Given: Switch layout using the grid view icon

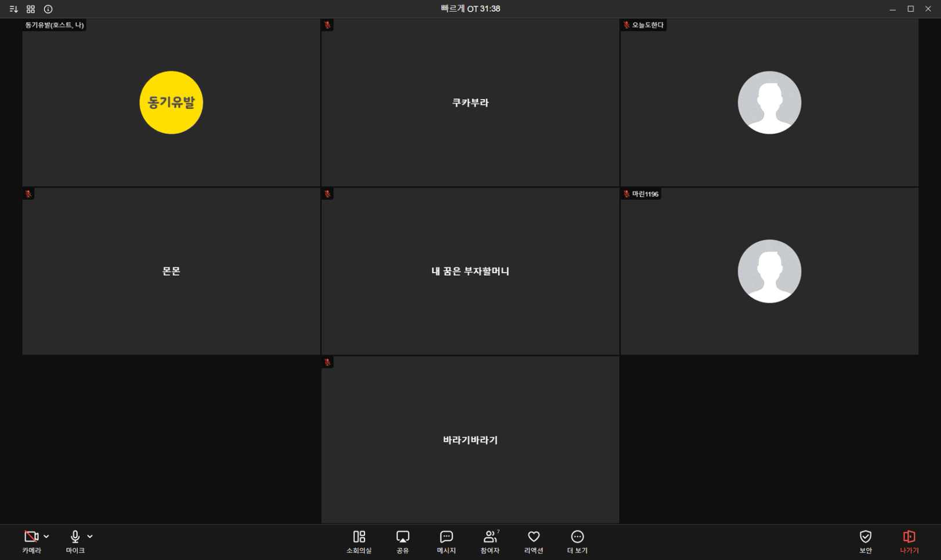Looking at the screenshot, I should point(31,9).
